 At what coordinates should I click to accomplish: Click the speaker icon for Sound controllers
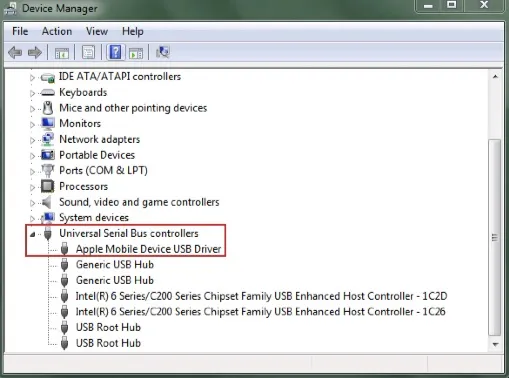pos(47,202)
